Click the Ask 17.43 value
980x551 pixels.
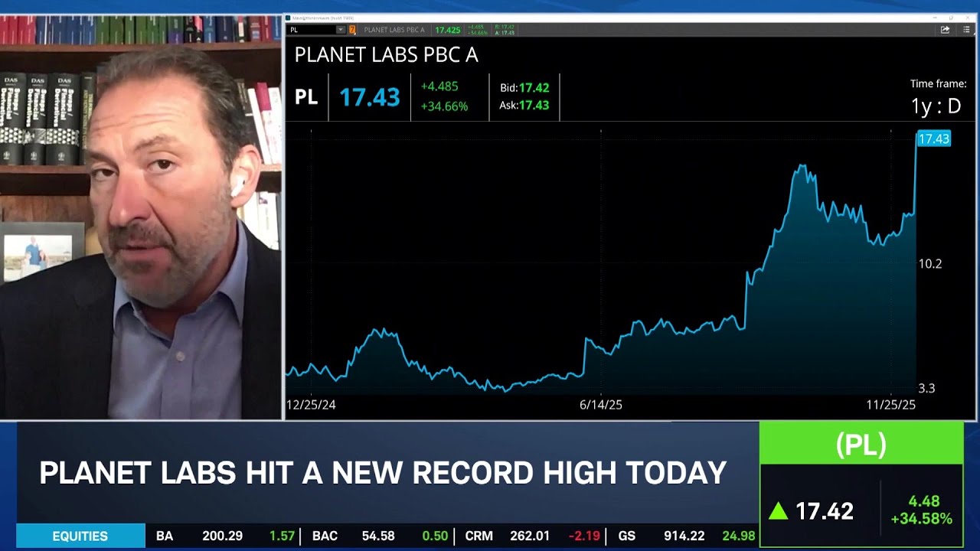click(524, 106)
